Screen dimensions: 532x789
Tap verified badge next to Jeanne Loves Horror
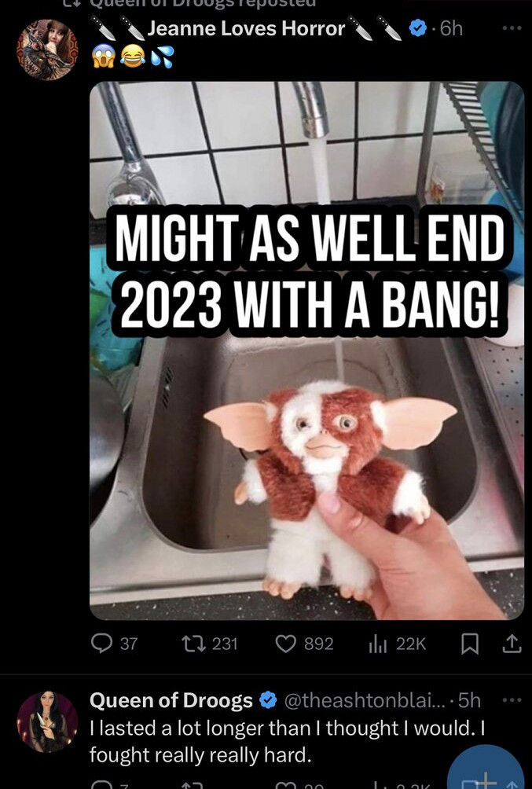point(417,28)
